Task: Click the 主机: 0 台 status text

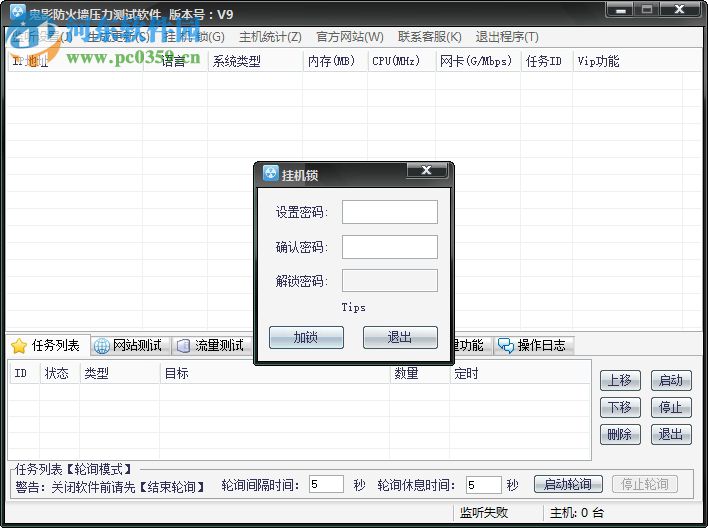Action: click(577, 513)
